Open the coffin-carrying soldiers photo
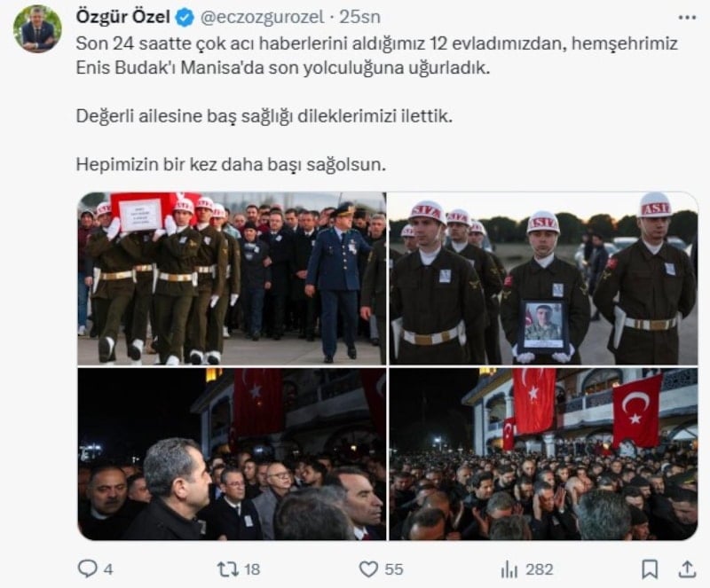 232,278
